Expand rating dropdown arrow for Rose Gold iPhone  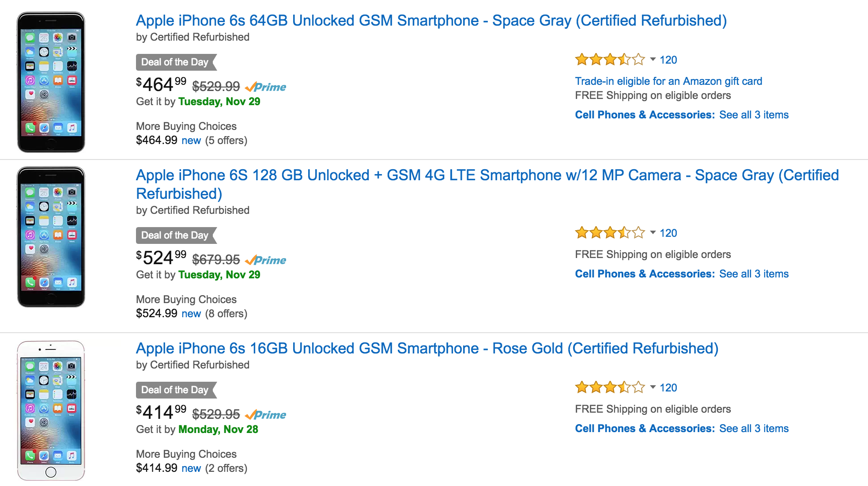click(x=653, y=387)
